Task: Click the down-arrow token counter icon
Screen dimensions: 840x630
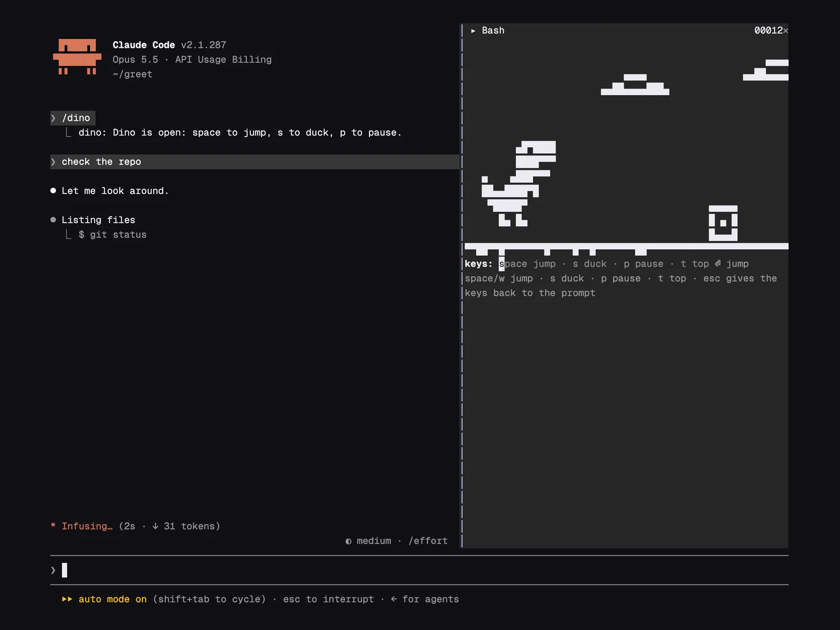Action: [155, 526]
